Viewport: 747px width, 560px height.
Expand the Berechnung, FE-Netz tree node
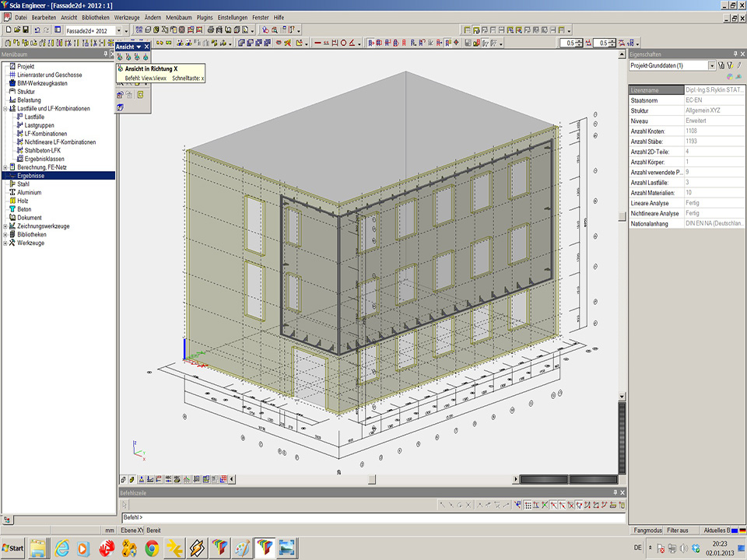(x=5, y=167)
